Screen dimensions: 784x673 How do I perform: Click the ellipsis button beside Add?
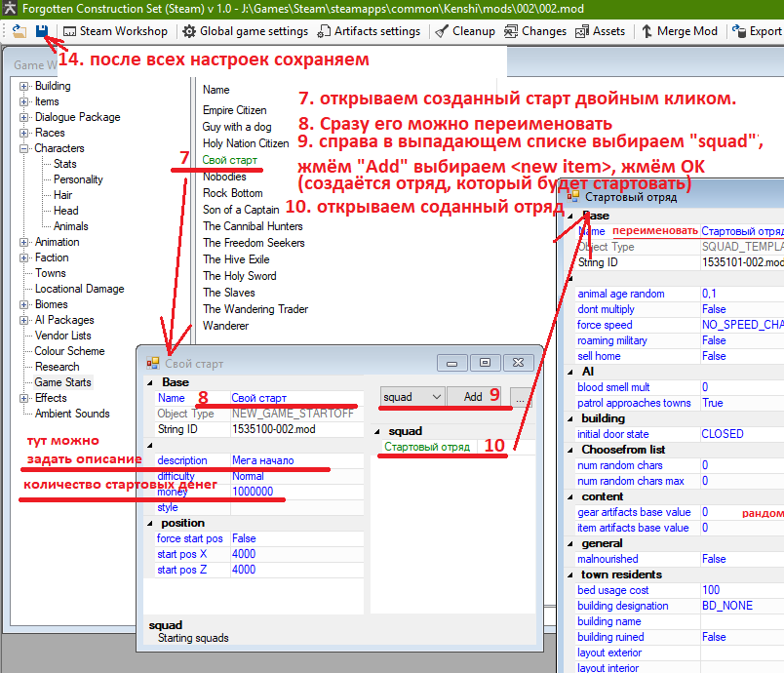[x=520, y=397]
